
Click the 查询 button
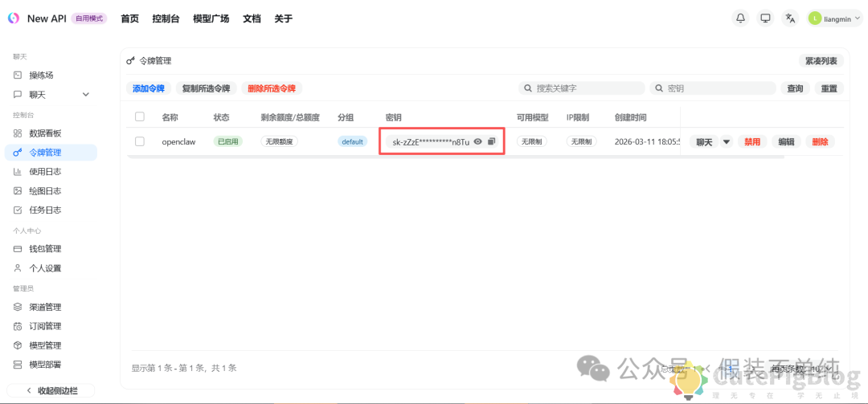[796, 88]
